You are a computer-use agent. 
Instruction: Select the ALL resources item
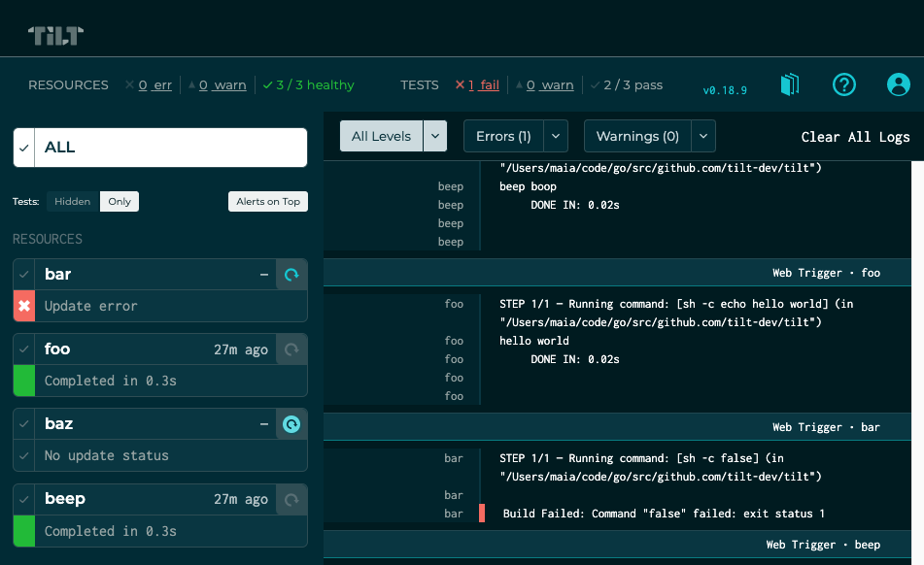(x=160, y=148)
